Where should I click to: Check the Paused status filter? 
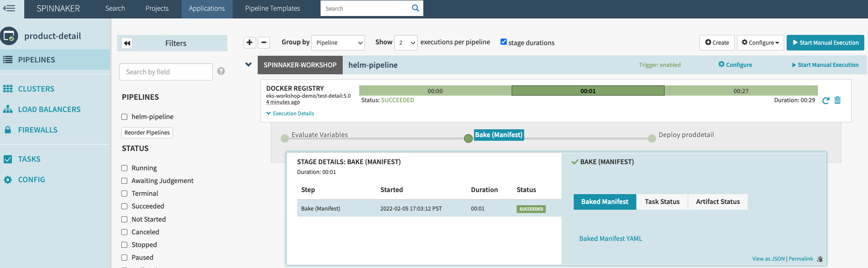[125, 257]
